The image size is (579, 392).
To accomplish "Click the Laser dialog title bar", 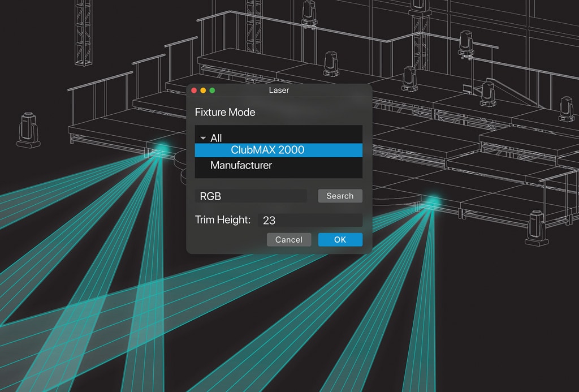I will pyautogui.click(x=279, y=91).
